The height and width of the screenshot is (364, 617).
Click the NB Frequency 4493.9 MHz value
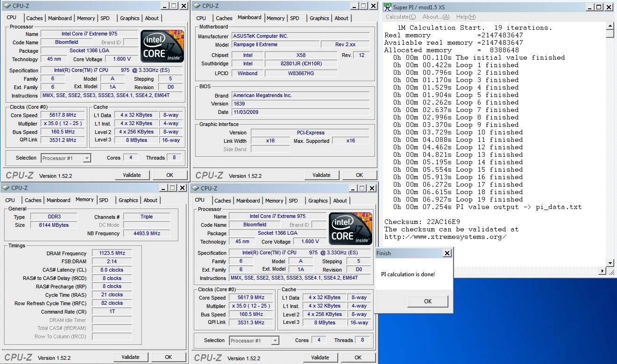(x=146, y=233)
